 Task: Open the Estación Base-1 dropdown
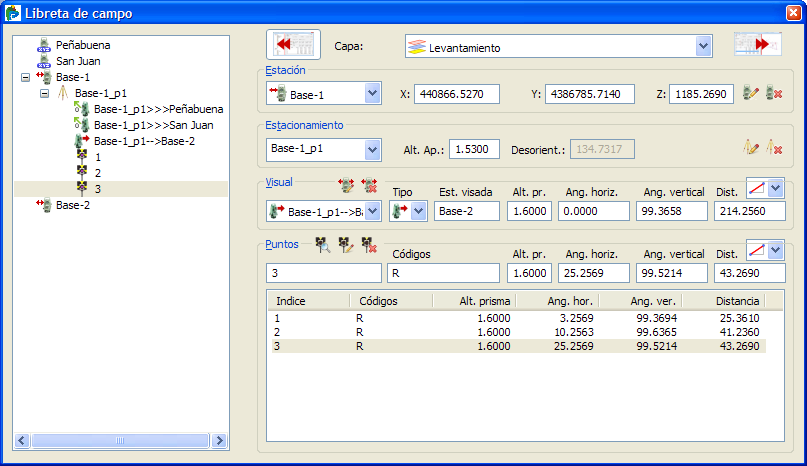[372, 94]
